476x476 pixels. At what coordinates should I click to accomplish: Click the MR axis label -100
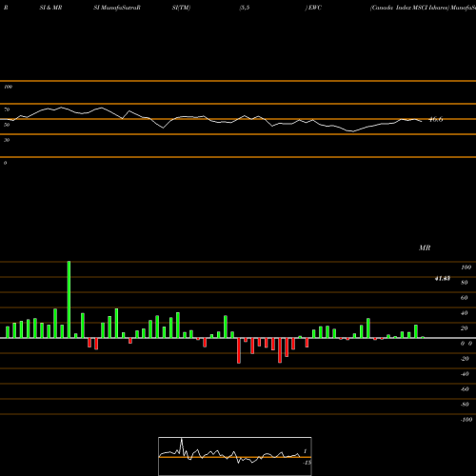coord(466,420)
